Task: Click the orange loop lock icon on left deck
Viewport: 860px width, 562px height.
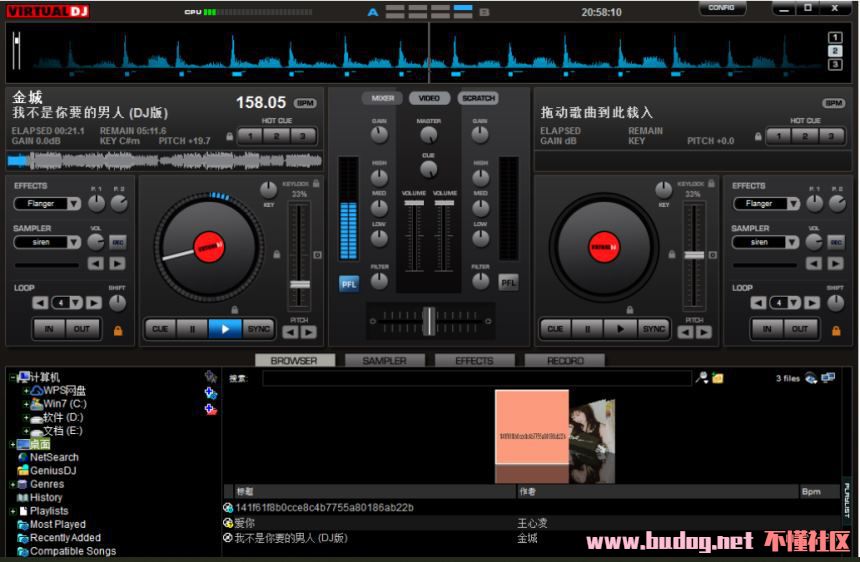Action: point(118,329)
